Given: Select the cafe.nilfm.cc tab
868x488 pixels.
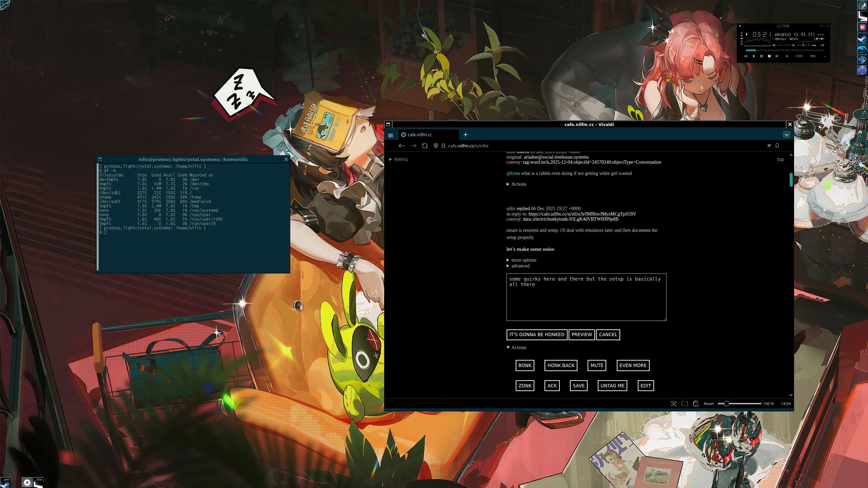Looking at the screenshot, I should 420,135.
